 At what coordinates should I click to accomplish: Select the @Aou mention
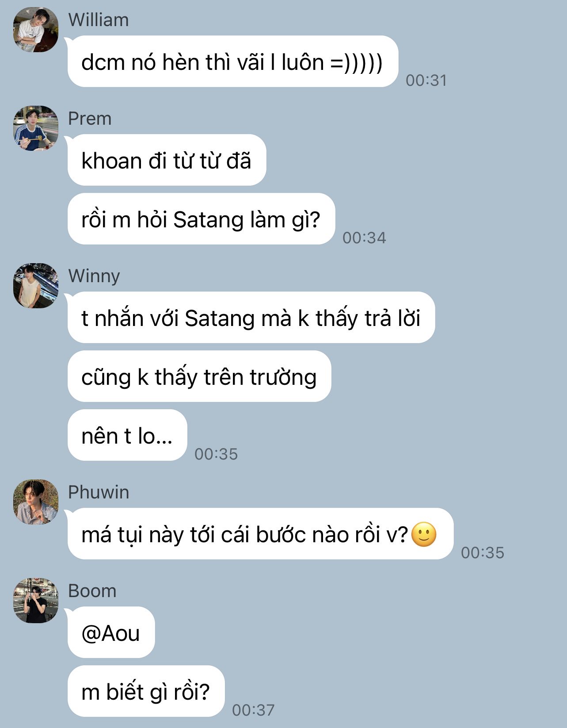pyautogui.click(x=111, y=632)
